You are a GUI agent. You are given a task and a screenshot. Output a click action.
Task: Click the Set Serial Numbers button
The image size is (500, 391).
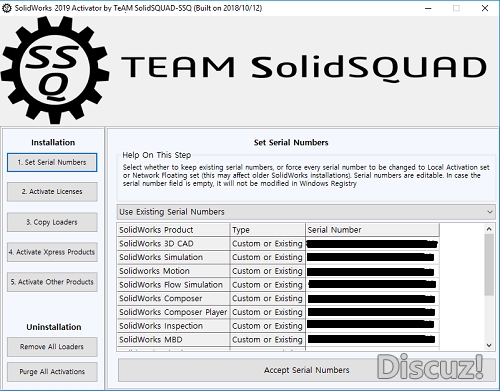pyautogui.click(x=52, y=162)
